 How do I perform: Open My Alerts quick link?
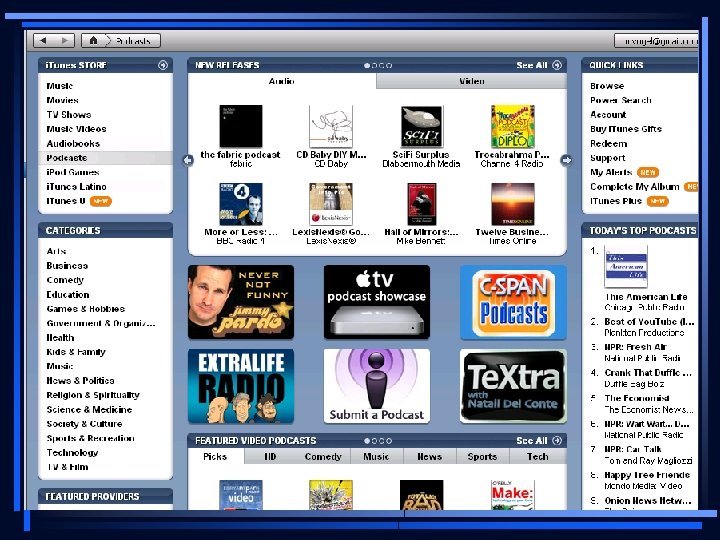coord(611,172)
